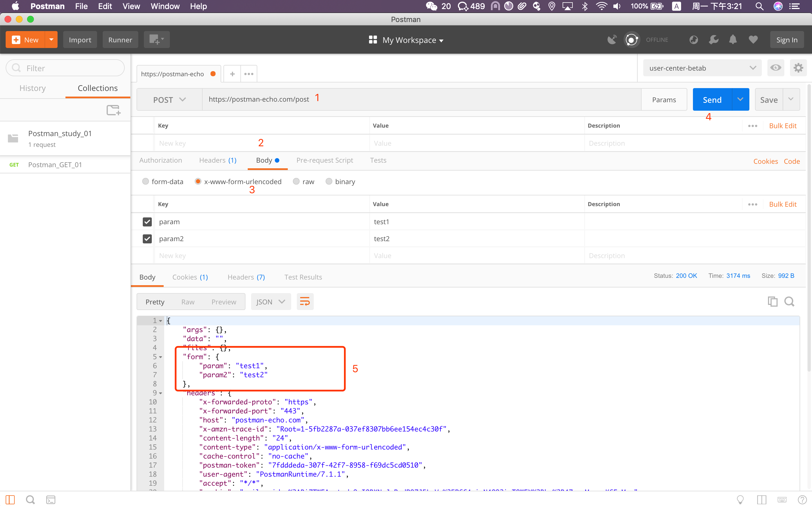Open the browse globe icon in header
The height and width of the screenshot is (506, 812).
pyautogui.click(x=694, y=40)
